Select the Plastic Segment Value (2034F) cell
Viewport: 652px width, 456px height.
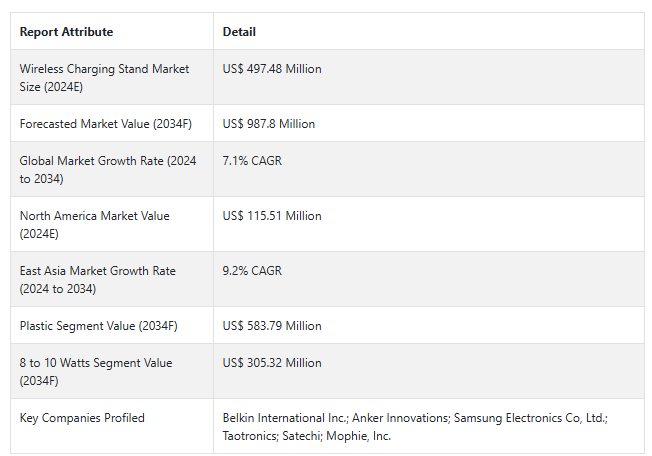click(x=112, y=325)
